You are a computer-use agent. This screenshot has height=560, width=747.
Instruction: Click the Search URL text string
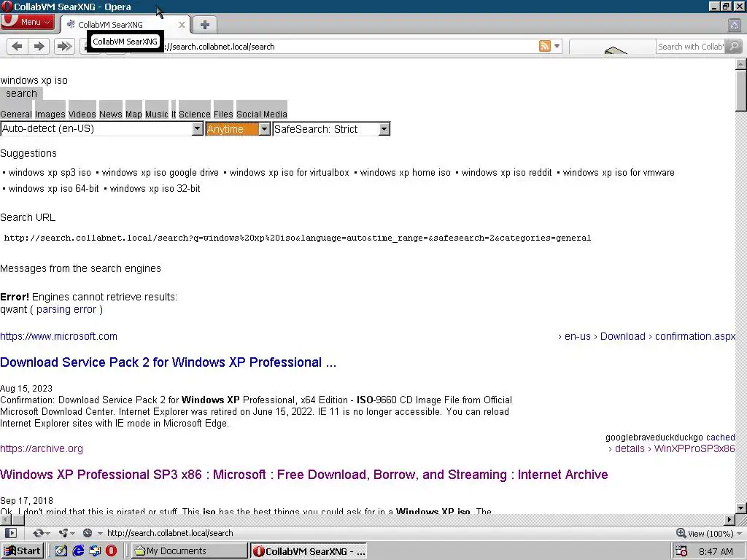pos(298,238)
